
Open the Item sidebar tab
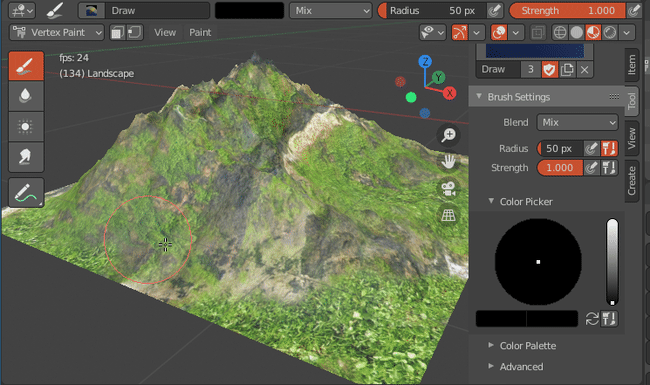point(631,65)
